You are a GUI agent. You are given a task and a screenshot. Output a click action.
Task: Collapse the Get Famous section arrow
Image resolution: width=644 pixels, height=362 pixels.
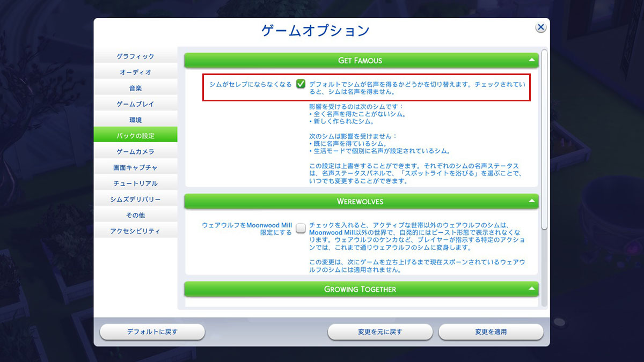[531, 60]
